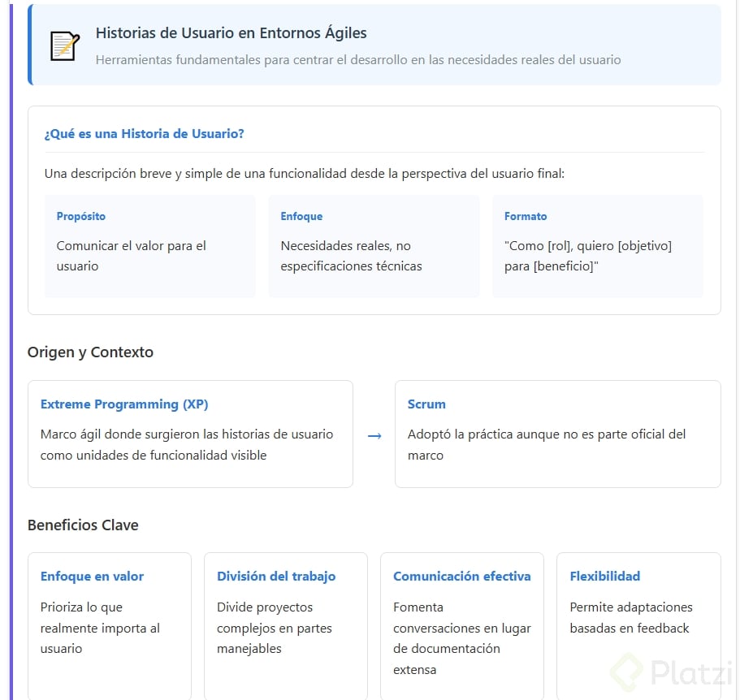Select the Formato card label
The height and width of the screenshot is (700, 740).
point(526,216)
